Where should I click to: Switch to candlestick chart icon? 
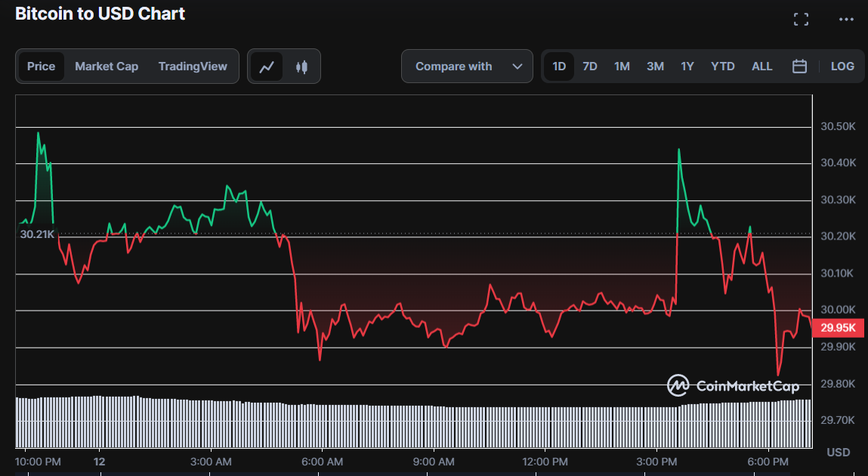click(302, 66)
